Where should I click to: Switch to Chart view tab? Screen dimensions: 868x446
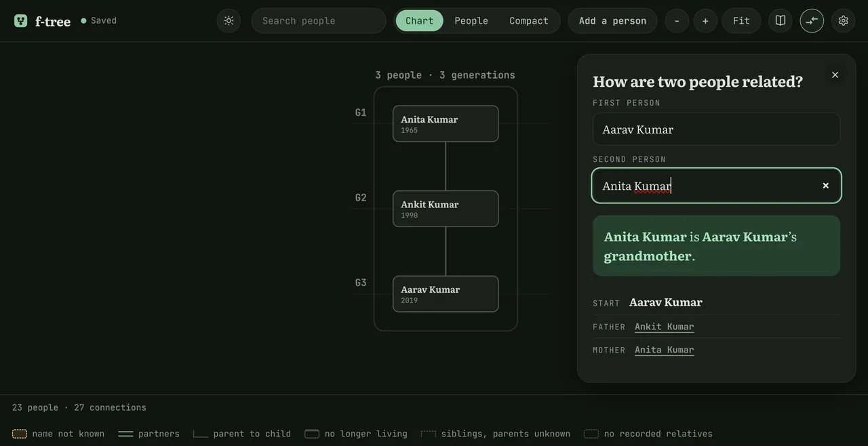click(420, 20)
